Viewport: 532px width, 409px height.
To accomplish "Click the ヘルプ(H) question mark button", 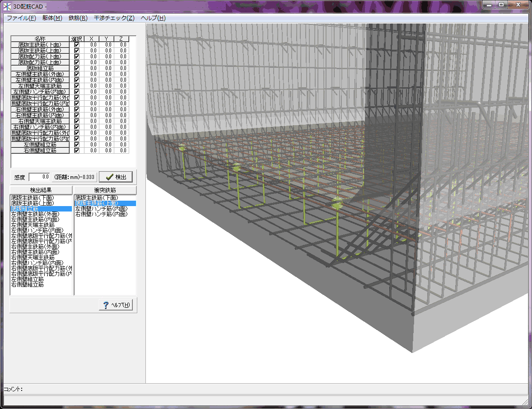I will click(115, 305).
